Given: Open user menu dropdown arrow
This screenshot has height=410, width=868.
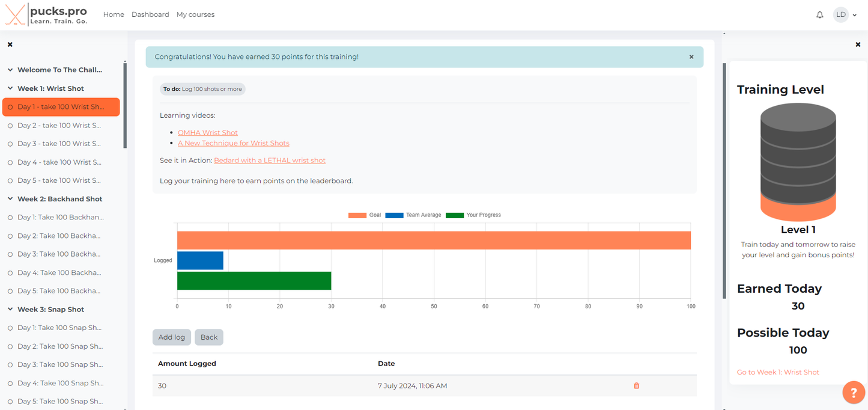Looking at the screenshot, I should (855, 15).
